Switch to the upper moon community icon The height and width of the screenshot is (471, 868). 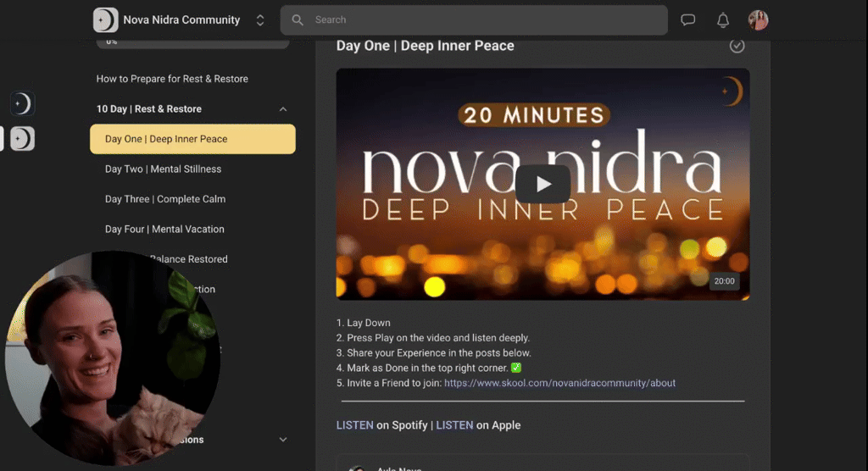(x=22, y=103)
